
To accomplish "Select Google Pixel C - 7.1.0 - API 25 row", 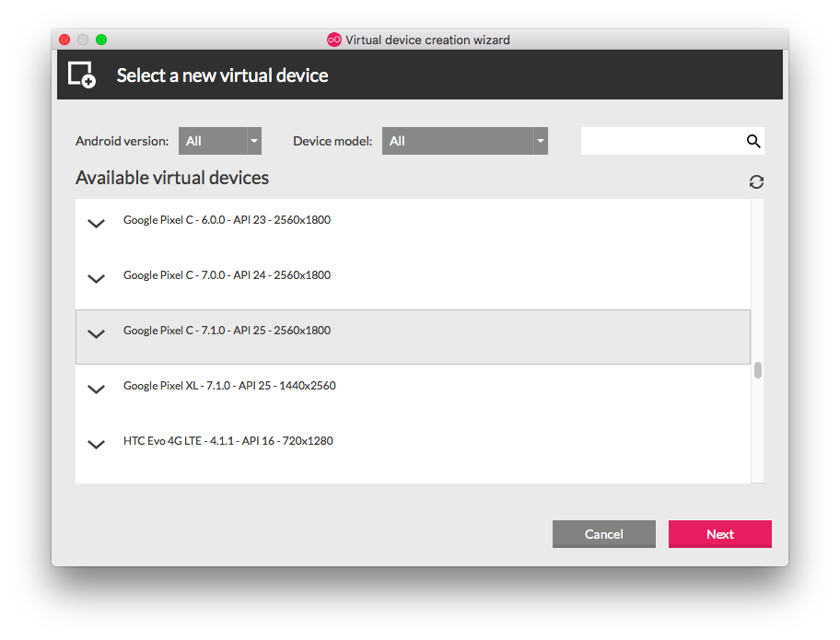I will click(413, 337).
